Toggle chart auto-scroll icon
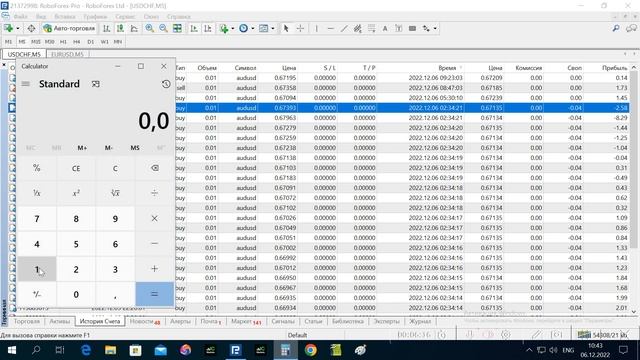Image resolution: width=640 pixels, height=360 pixels. (x=194, y=28)
